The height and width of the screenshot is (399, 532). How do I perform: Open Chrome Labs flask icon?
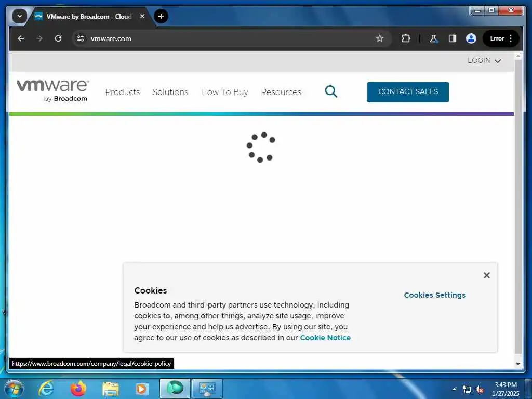click(x=434, y=38)
